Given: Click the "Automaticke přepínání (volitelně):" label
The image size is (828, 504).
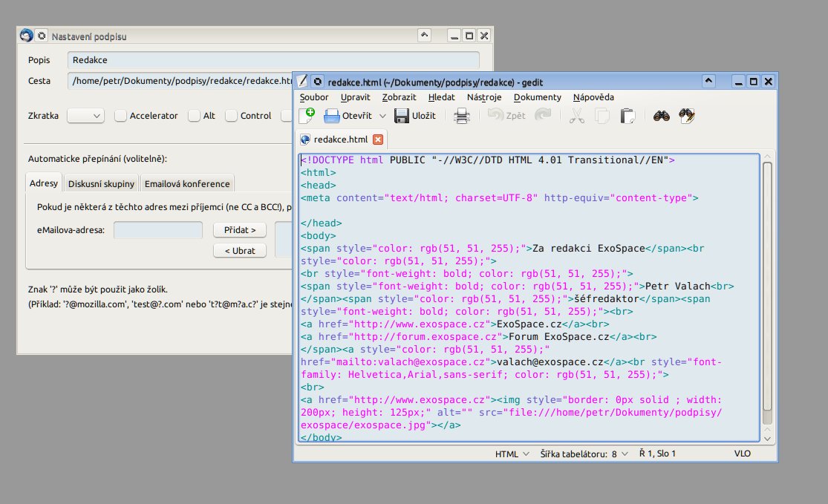Looking at the screenshot, I should point(97,159).
